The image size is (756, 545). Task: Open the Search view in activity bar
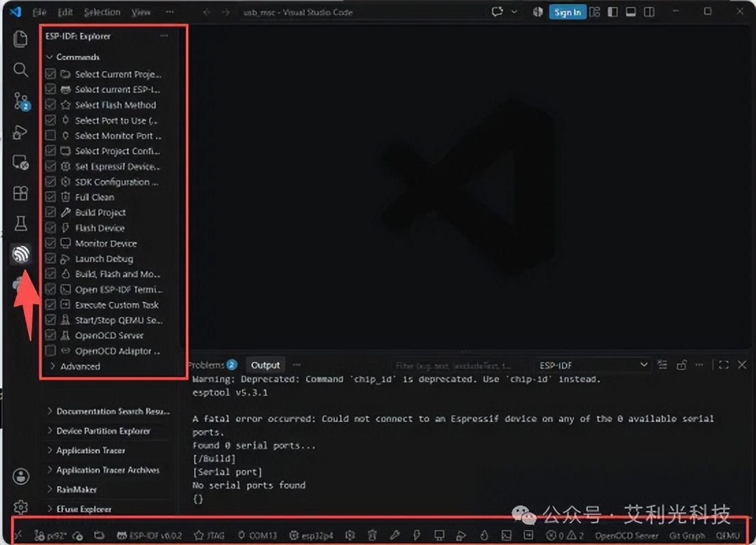click(x=21, y=70)
